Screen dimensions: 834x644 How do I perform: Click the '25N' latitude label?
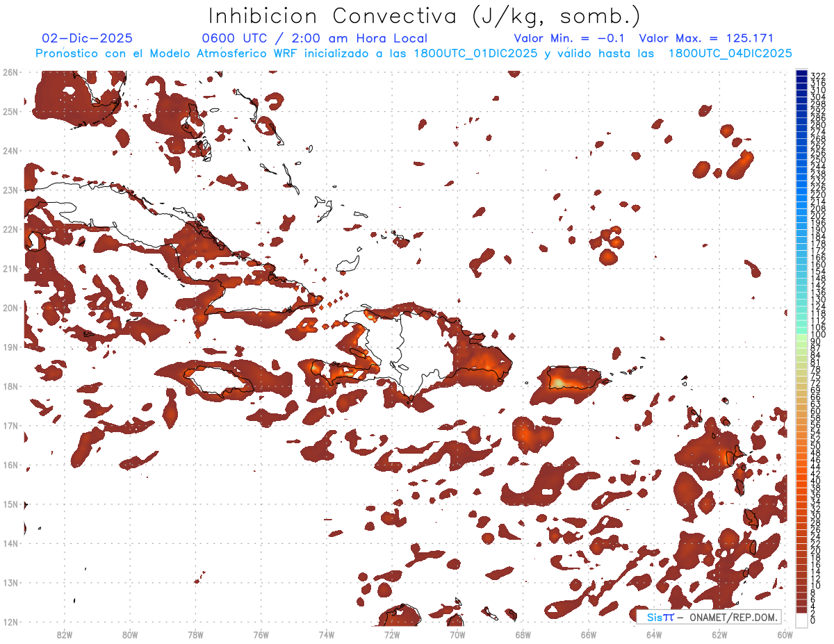pos(10,111)
